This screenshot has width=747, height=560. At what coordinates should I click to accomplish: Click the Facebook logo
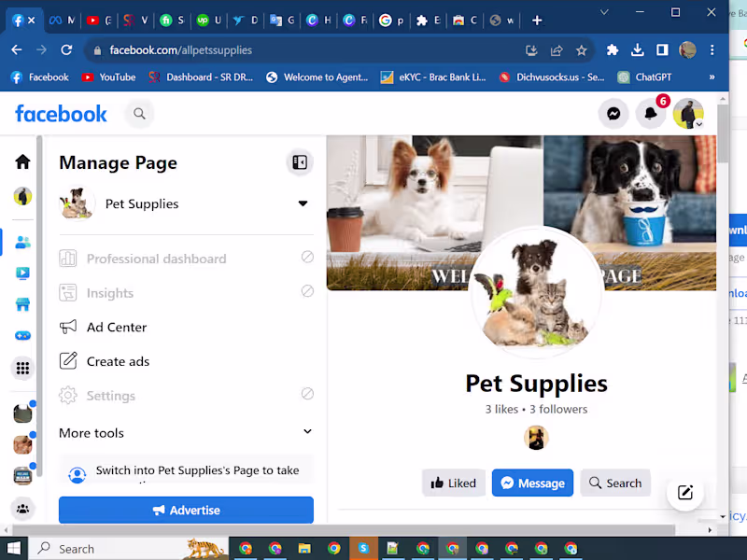61,114
